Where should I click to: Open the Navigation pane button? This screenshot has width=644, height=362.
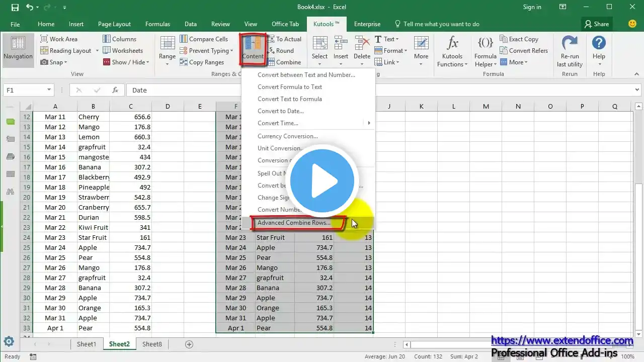pos(18,51)
